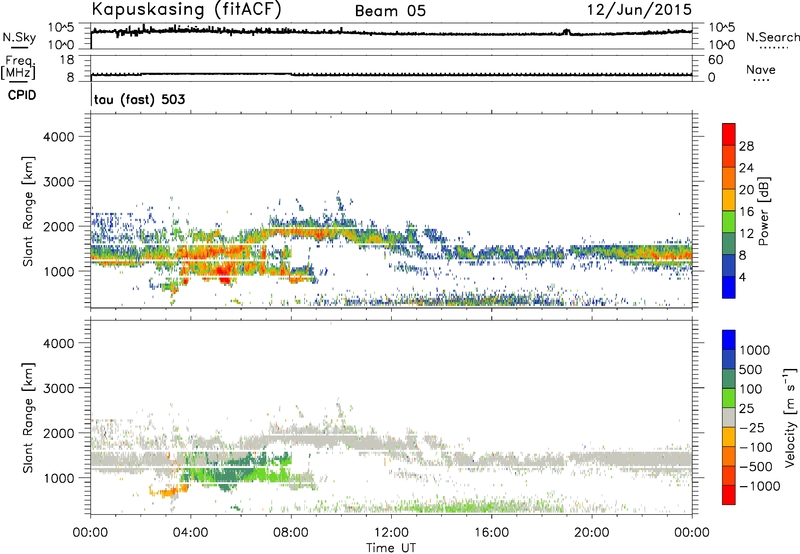
Task: Click the Nave legend label
Action: pos(761,70)
